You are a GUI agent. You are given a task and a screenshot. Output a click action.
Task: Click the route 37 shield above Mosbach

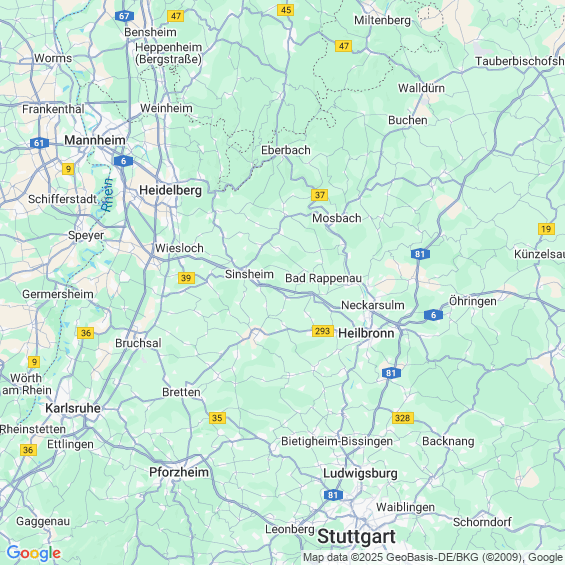click(320, 195)
